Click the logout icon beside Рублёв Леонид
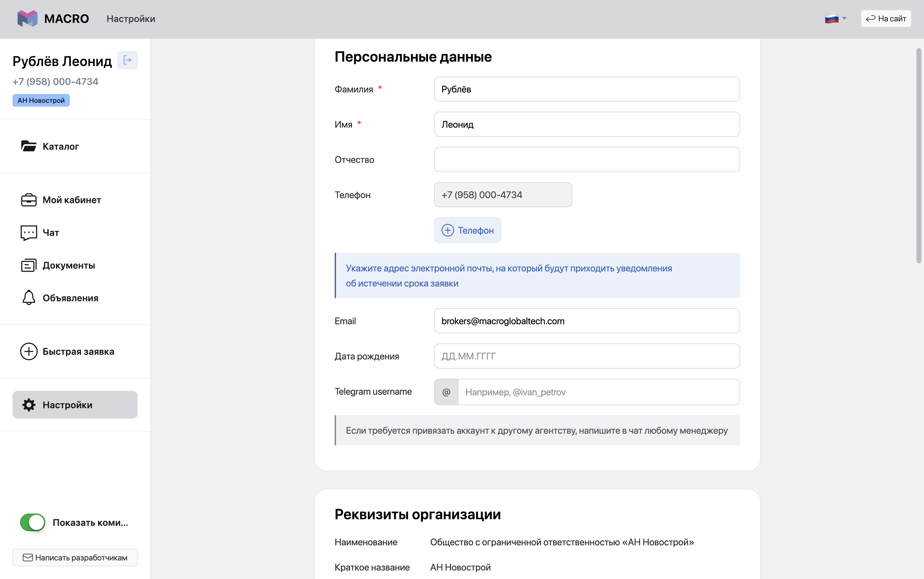Viewport: 924px width, 579px height. [127, 60]
